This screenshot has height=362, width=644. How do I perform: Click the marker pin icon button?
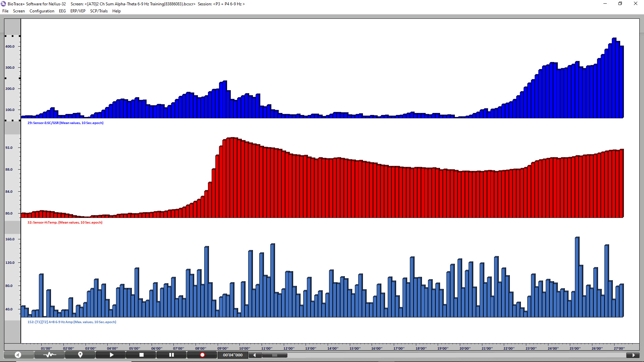(x=80, y=355)
